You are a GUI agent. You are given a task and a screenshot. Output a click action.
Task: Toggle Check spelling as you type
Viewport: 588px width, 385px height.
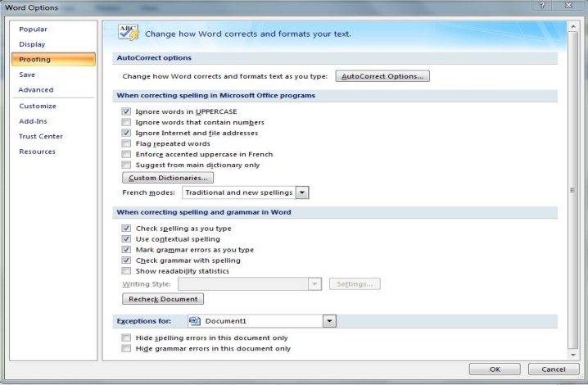click(x=126, y=229)
